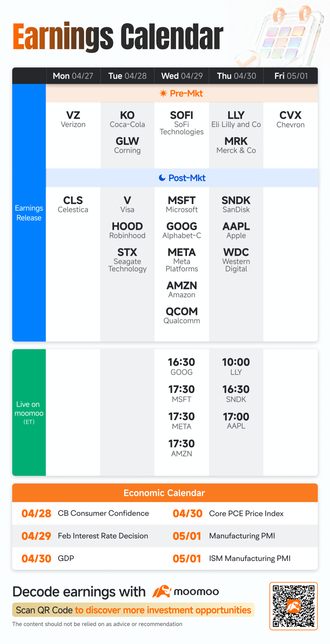This screenshot has height=644, width=330.
Task: Click the moomoo bull logo icon
Action: click(x=162, y=591)
